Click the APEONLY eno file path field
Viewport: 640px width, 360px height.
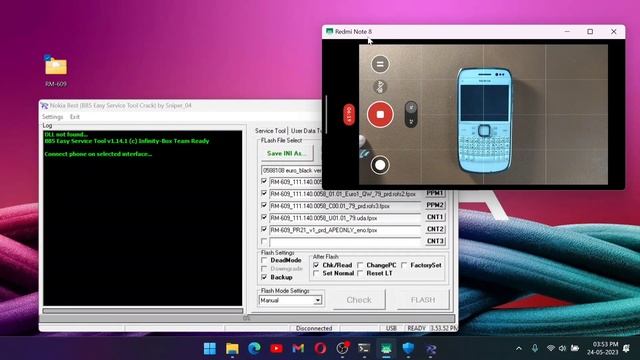(x=345, y=230)
